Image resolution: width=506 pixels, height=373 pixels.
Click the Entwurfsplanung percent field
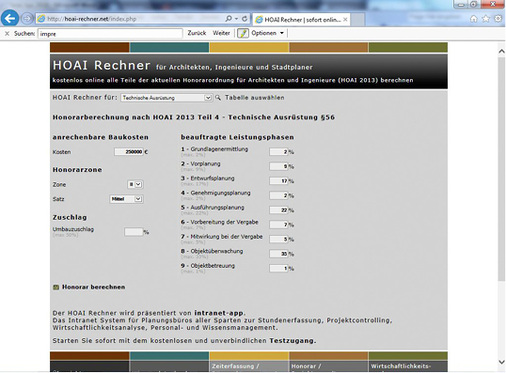[279, 181]
